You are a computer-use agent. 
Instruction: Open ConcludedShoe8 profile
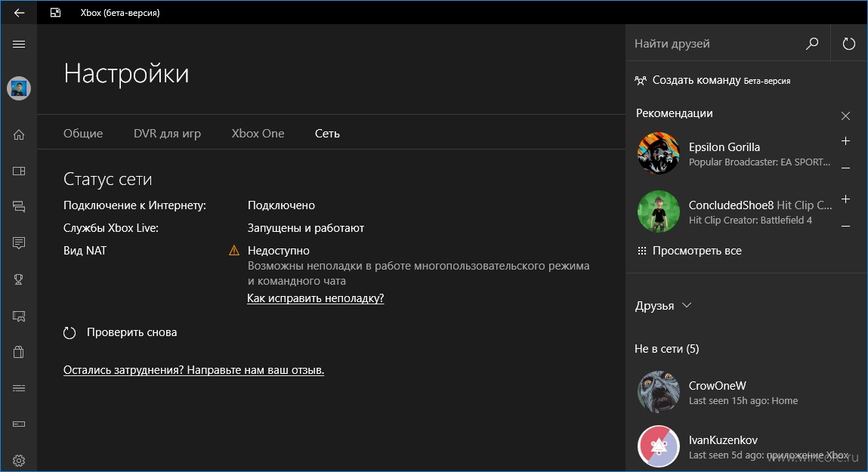click(734, 212)
